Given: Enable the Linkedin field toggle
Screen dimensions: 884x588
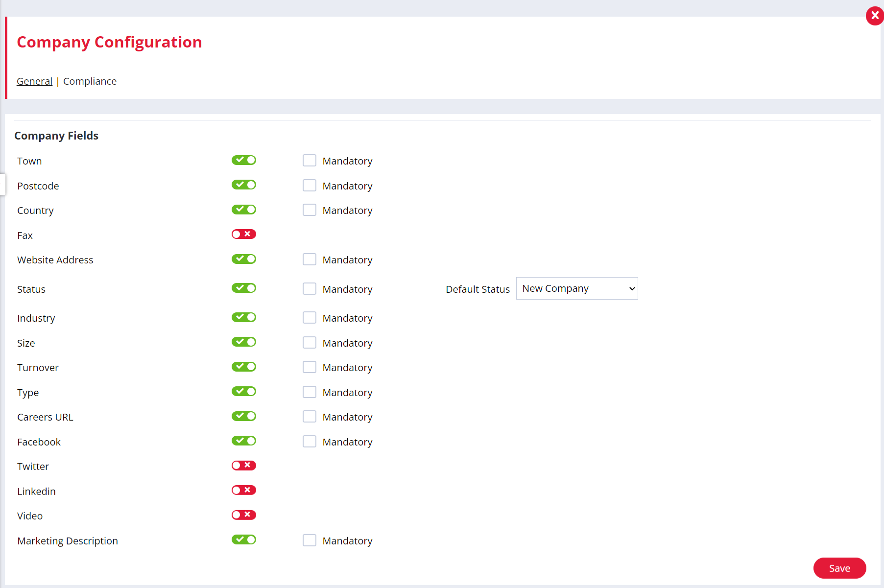Looking at the screenshot, I should pos(244,490).
